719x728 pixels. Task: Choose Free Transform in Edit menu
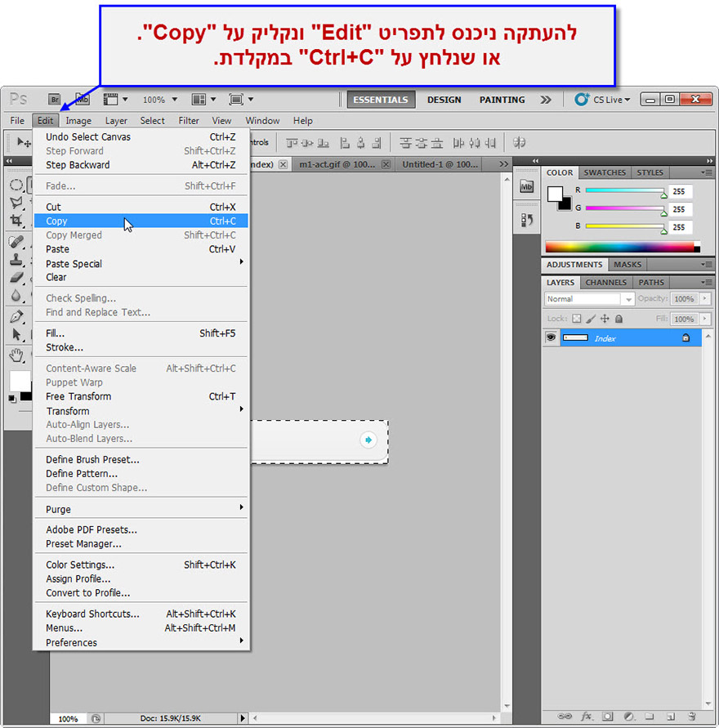pos(141,396)
